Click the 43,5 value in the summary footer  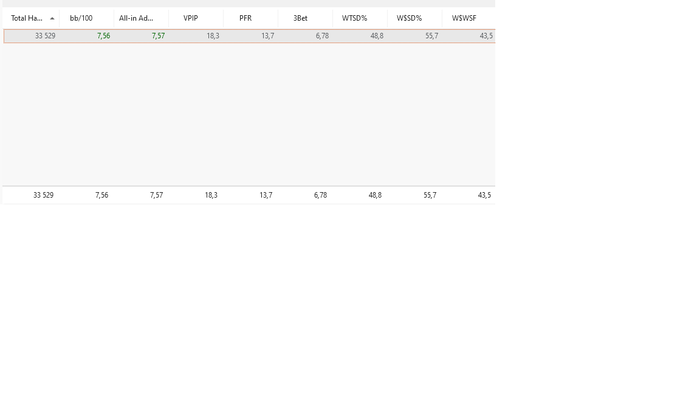(484, 195)
